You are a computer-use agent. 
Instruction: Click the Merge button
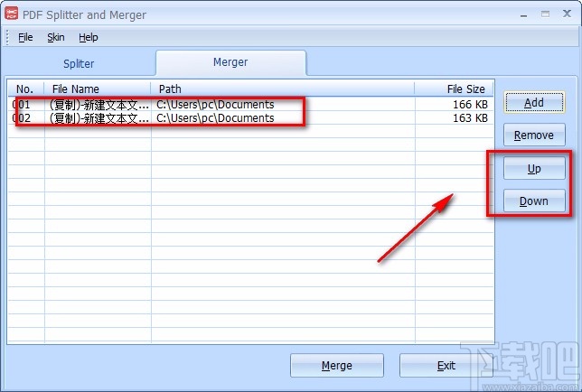pos(337,365)
